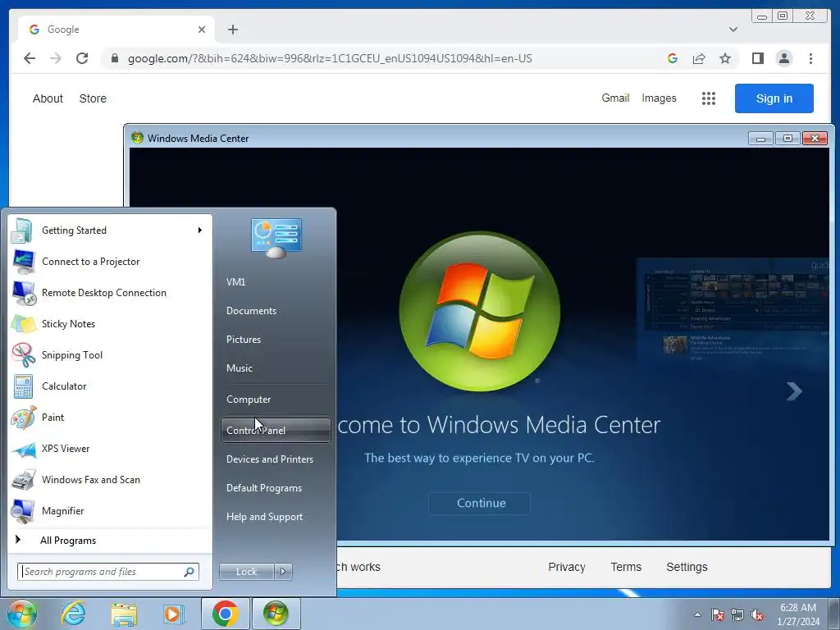
Task: Open Google Settings footer link
Action: click(x=687, y=567)
